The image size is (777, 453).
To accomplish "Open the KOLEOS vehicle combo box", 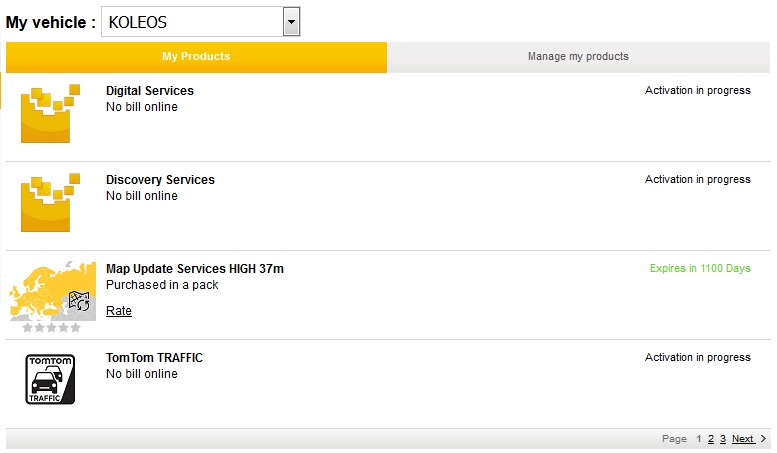I will pos(201,22).
